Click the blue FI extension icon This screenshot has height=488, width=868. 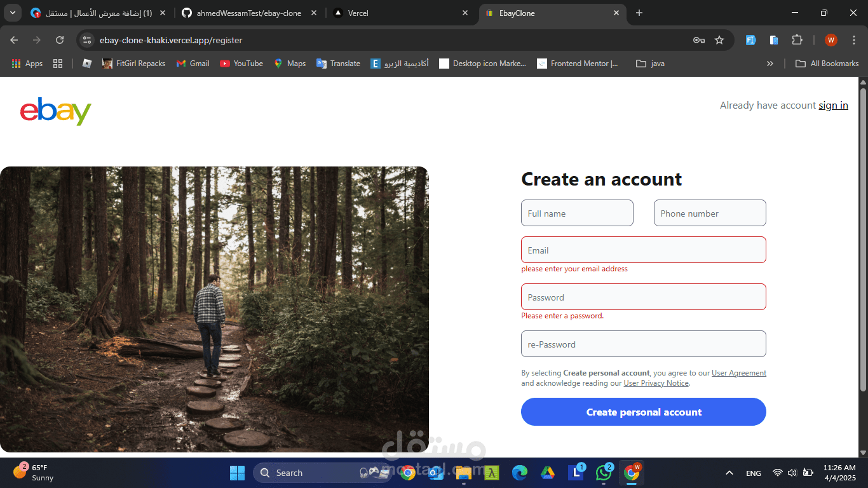point(750,40)
